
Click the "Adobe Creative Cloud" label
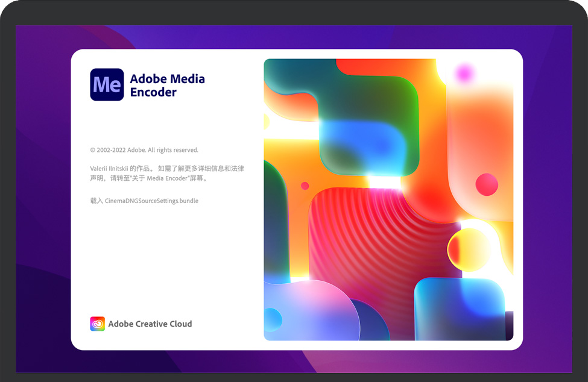click(150, 324)
